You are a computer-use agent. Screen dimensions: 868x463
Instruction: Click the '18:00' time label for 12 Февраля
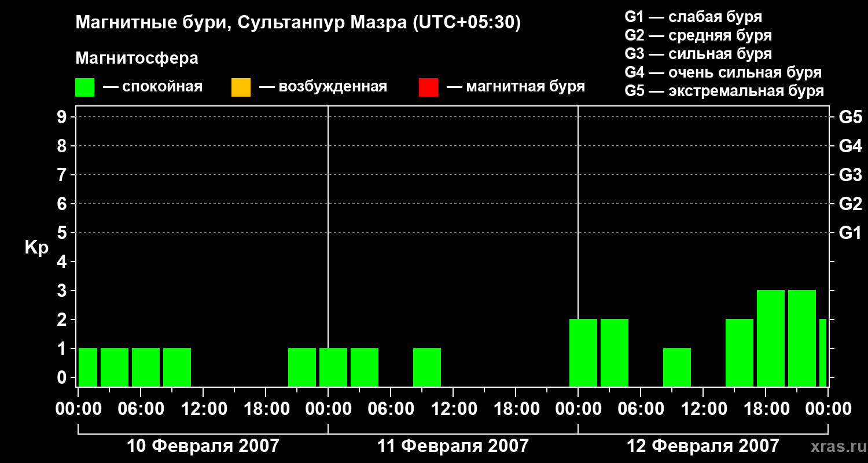pyautogui.click(x=766, y=409)
